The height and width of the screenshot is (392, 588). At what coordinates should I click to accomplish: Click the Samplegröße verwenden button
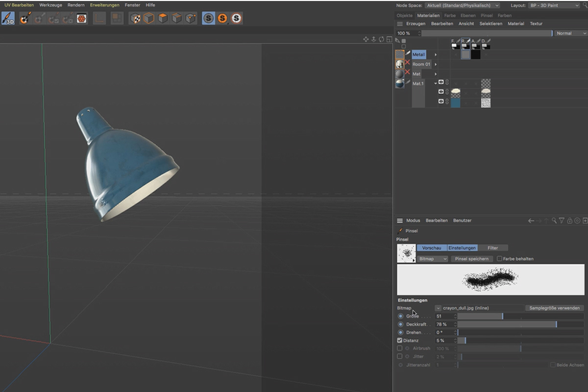click(x=554, y=308)
